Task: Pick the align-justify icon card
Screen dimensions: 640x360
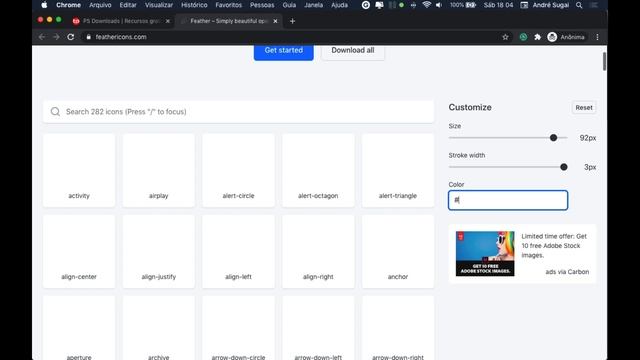Action: point(158,251)
